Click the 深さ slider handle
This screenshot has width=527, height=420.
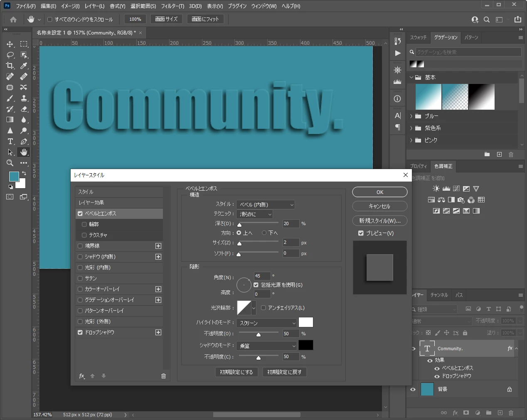239,225
